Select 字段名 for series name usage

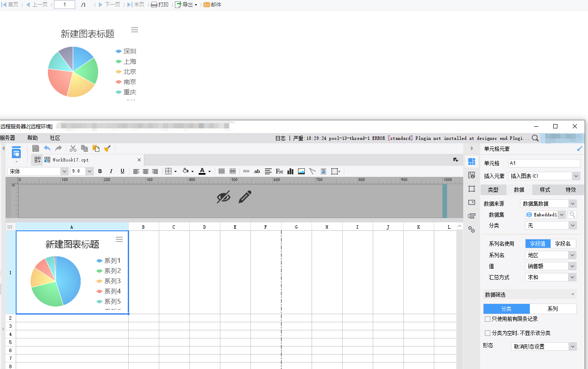pyautogui.click(x=564, y=244)
